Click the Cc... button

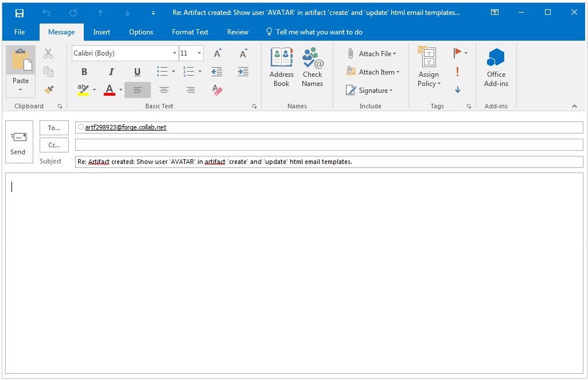coord(54,145)
